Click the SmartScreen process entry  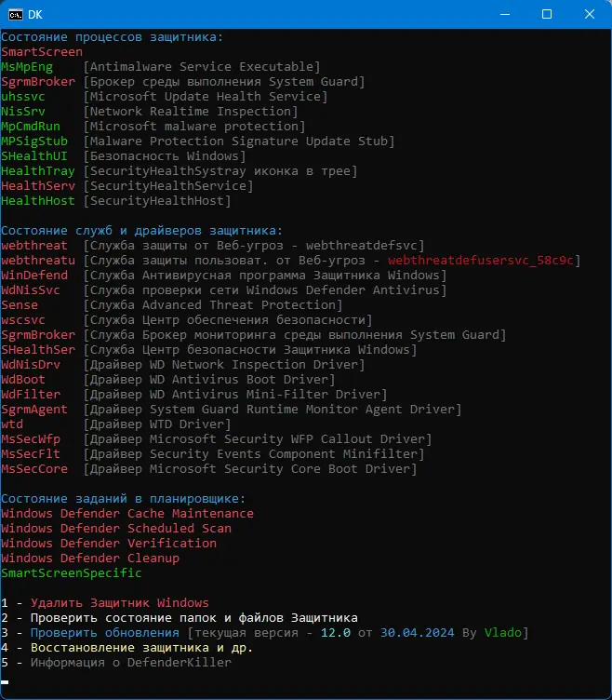[x=42, y=52]
